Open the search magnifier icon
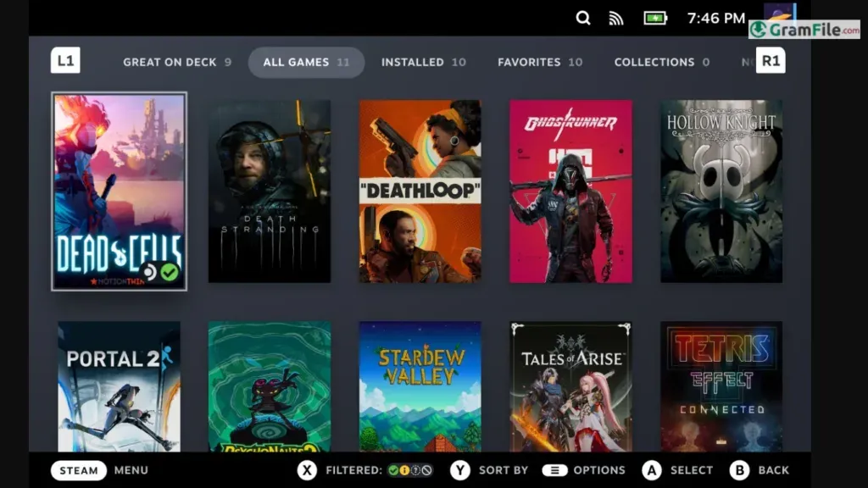The width and height of the screenshot is (868, 488). click(x=583, y=19)
